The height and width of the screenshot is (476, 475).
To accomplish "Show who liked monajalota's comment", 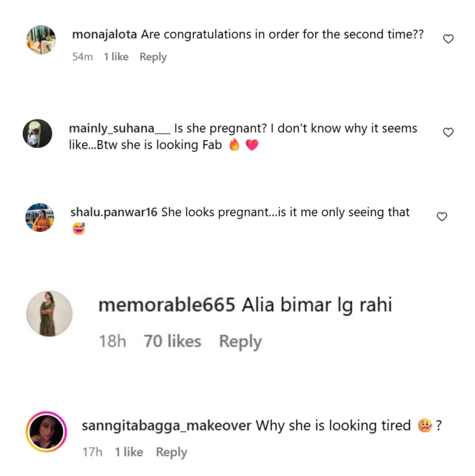I will point(116,57).
